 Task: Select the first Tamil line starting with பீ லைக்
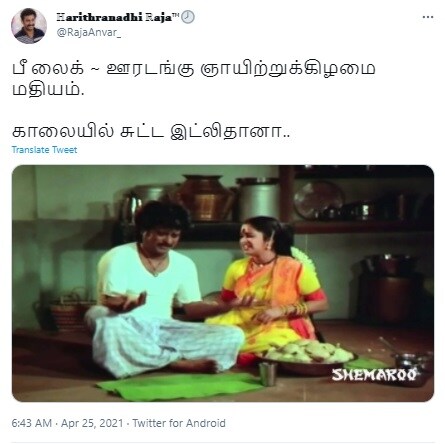pyautogui.click(x=194, y=69)
